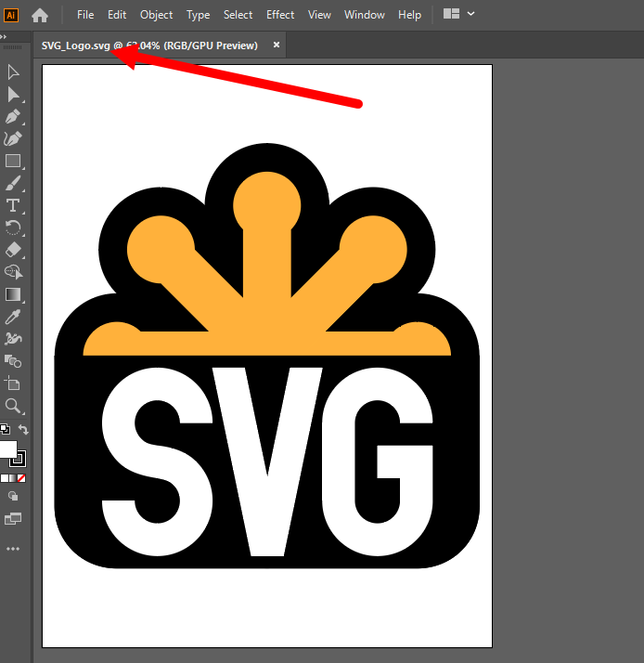Image resolution: width=644 pixels, height=663 pixels.
Task: Select the Zoom magnifier tool
Action: click(x=13, y=406)
